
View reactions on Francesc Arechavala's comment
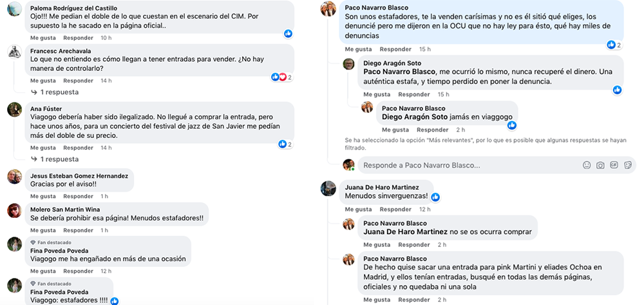click(281, 77)
